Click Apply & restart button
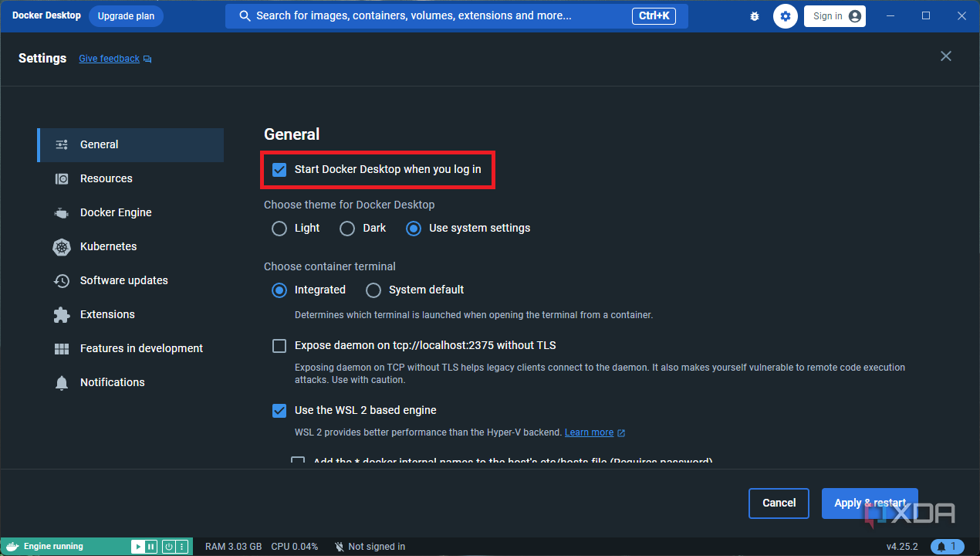 point(870,503)
